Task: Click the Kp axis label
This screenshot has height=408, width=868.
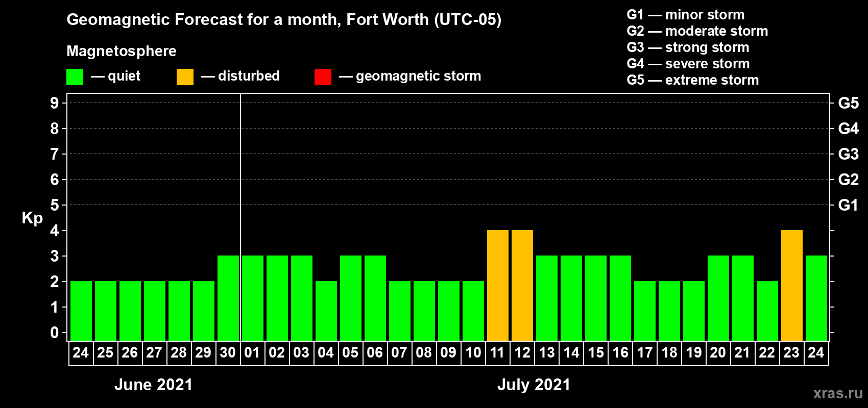Action: tap(32, 218)
